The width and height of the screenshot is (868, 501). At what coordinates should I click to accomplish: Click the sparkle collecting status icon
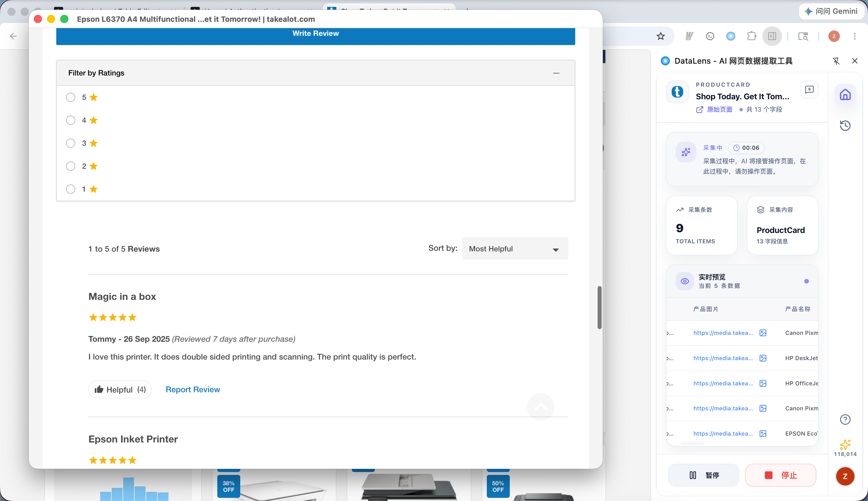coord(686,152)
